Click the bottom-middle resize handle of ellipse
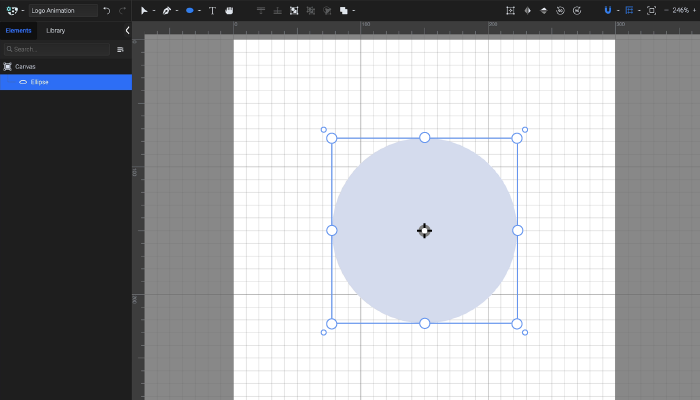 tap(425, 323)
